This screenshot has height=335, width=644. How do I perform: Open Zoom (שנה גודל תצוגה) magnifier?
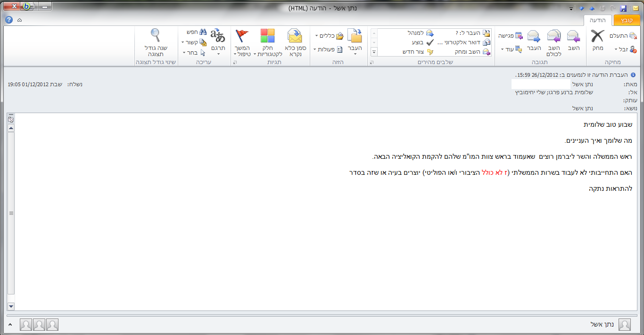pyautogui.click(x=155, y=36)
